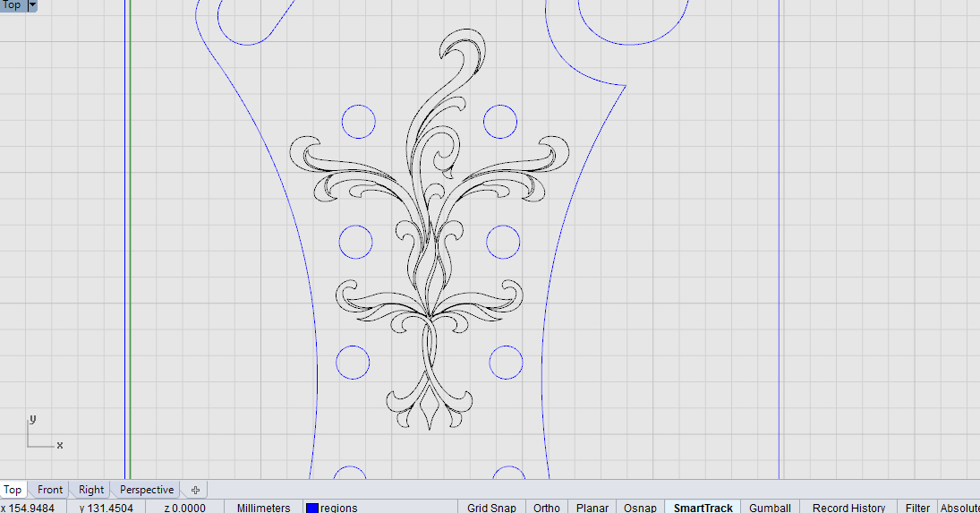Toggle Grid Snap in status bar
This screenshot has height=513, width=980.
coord(492,508)
